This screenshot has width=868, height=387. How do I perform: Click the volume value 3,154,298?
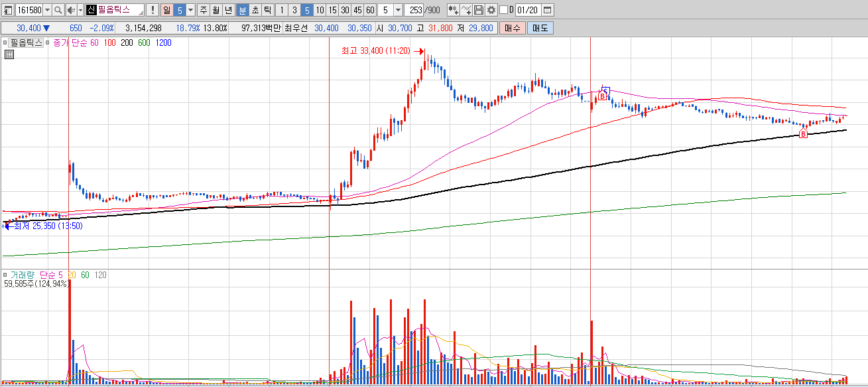(143, 29)
